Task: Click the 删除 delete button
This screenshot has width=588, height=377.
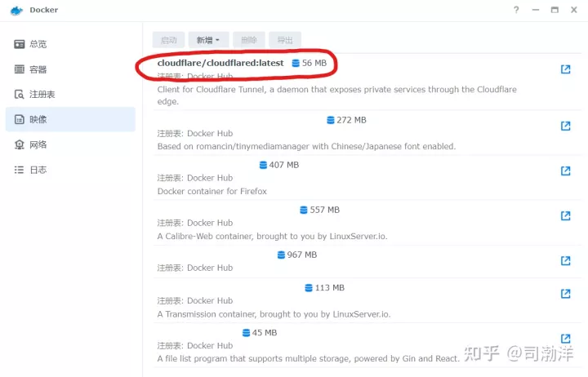Action: [248, 40]
